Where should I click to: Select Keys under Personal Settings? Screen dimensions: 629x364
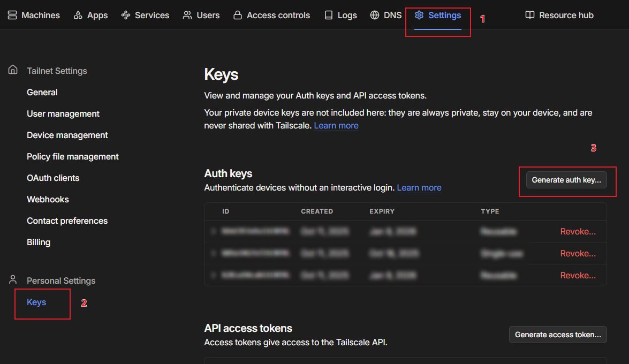pos(36,302)
